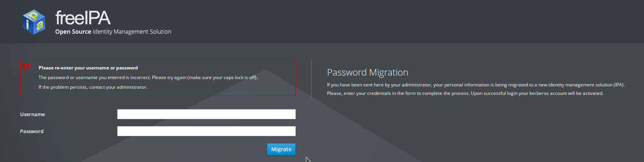Viewport: 644px width, 162px height.
Task: Click the 'If you have been sent here by your administrator' sentence
Action: (x=476, y=85)
